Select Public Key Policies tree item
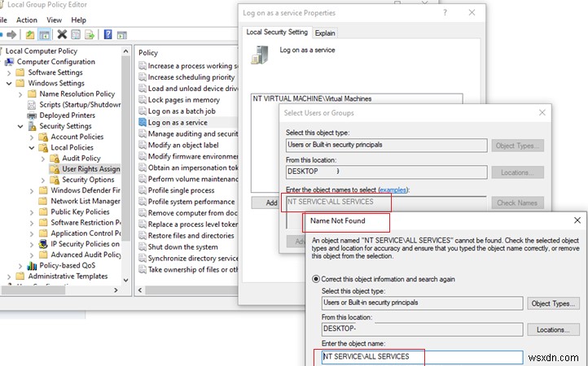588x366 pixels. coord(80,211)
